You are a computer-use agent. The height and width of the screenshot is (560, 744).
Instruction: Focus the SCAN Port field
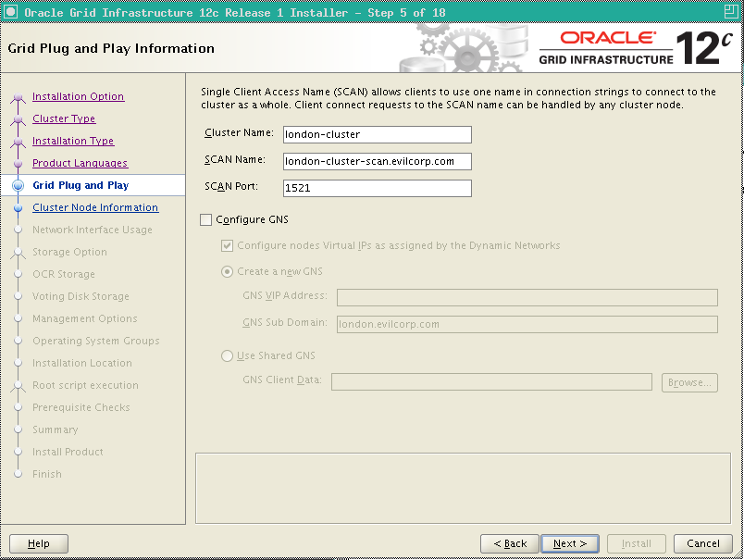click(378, 188)
